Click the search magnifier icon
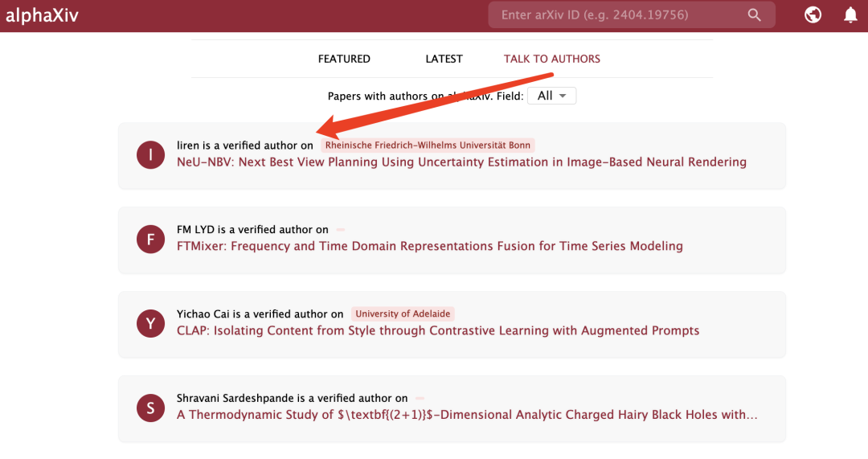868x459 pixels. 754,15
